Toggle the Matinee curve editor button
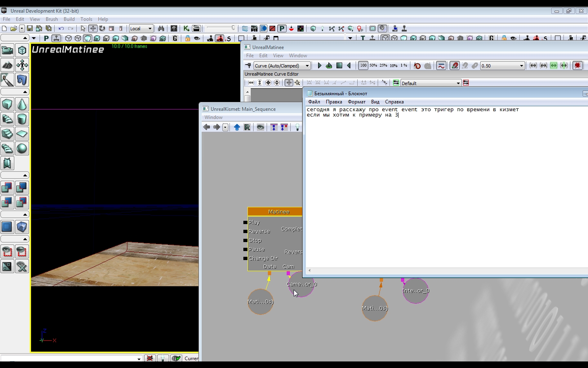Screen dimensions: 588x368 point(441,65)
